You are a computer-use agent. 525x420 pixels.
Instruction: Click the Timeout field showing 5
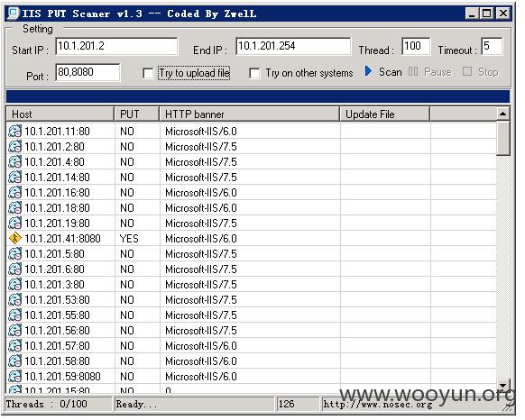click(x=492, y=46)
